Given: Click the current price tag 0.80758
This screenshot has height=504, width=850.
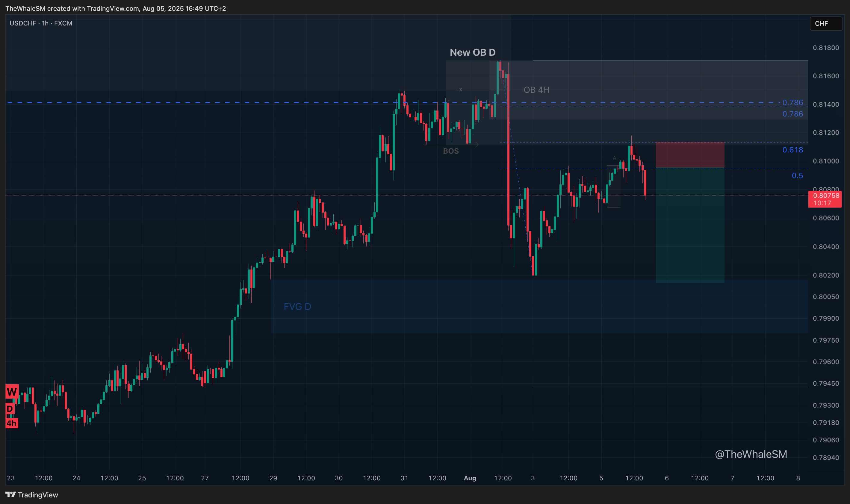Looking at the screenshot, I should [825, 199].
